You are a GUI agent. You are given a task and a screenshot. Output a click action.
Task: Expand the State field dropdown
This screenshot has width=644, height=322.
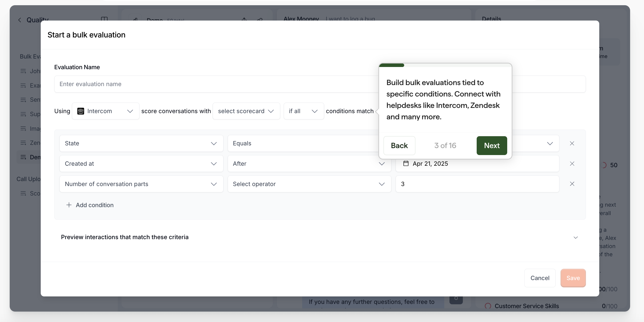(141, 143)
